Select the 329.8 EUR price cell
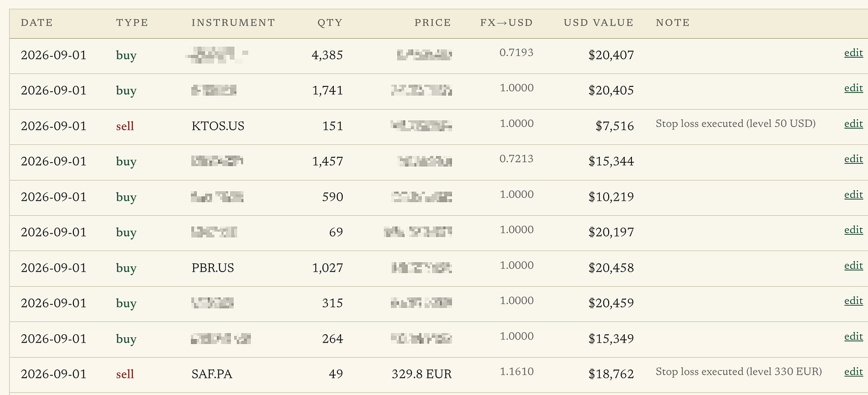 421,375
